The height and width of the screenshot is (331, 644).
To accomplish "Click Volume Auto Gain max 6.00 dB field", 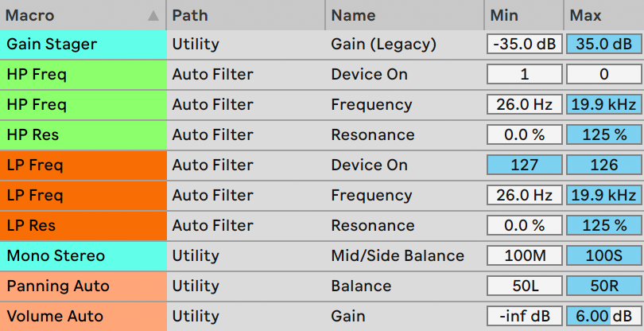I will [603, 317].
